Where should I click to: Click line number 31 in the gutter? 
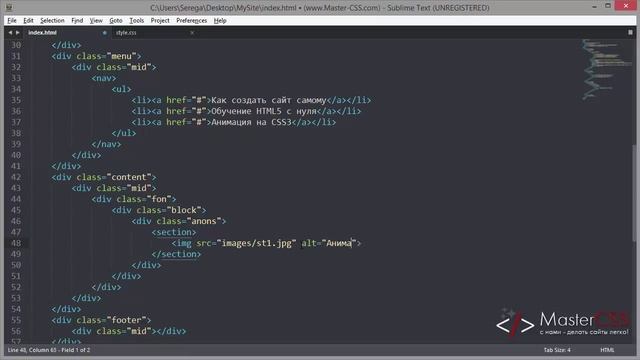[16, 56]
